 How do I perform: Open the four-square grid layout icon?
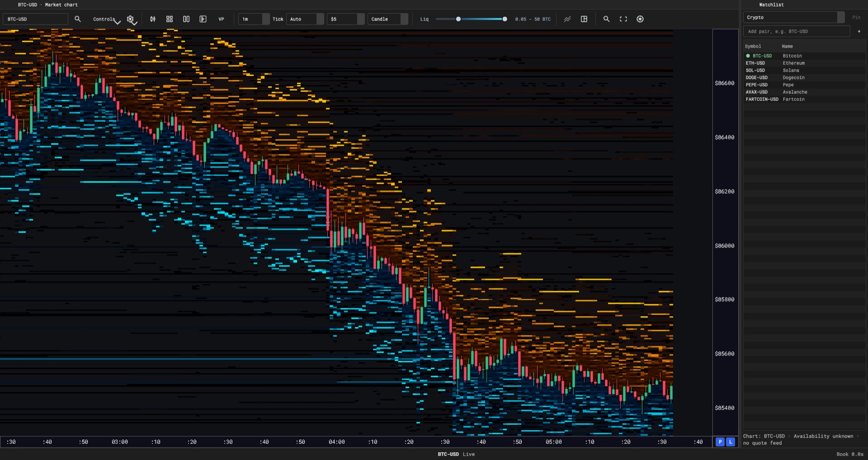[170, 19]
